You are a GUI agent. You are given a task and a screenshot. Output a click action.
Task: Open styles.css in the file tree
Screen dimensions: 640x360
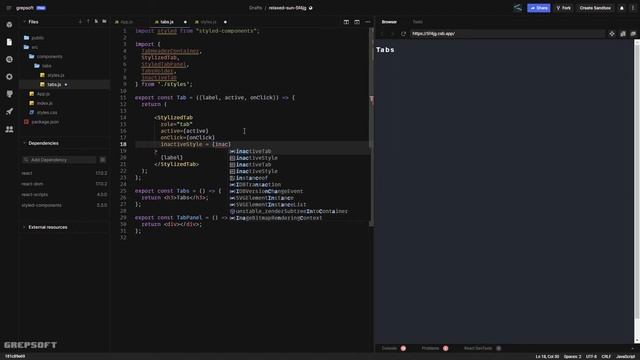coord(43,113)
